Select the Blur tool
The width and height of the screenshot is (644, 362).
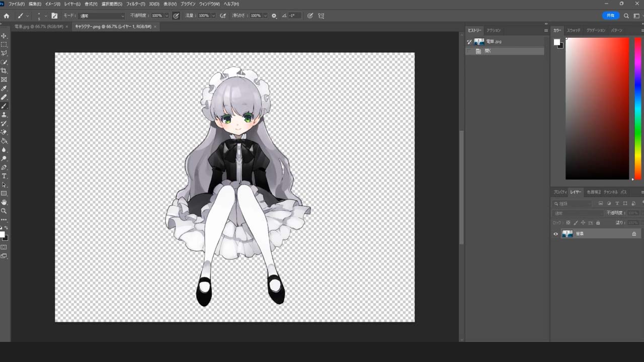pyautogui.click(x=4, y=150)
